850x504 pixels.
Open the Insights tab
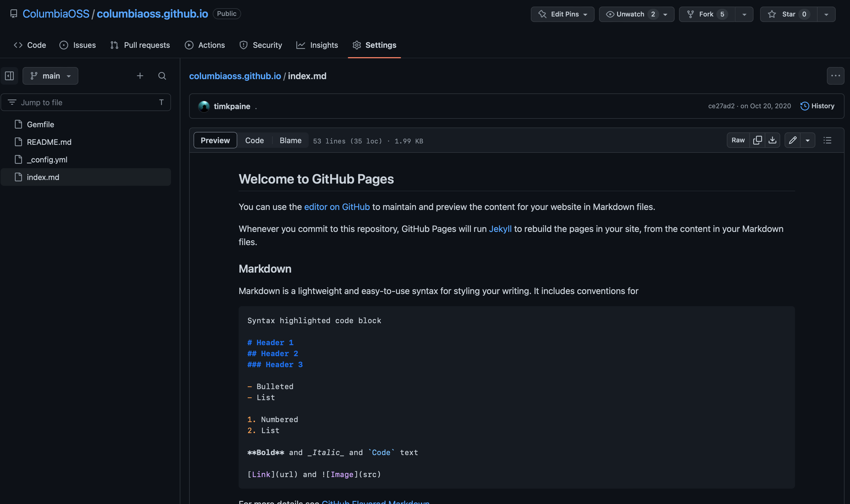(317, 45)
